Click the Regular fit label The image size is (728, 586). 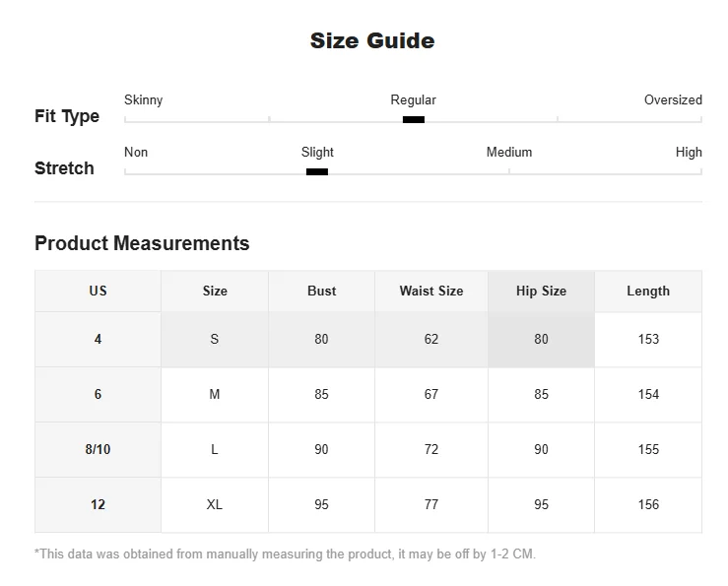[413, 99]
